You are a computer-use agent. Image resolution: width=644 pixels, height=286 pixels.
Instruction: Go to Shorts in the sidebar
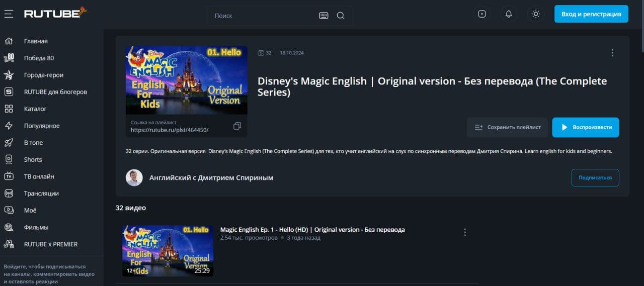click(33, 159)
